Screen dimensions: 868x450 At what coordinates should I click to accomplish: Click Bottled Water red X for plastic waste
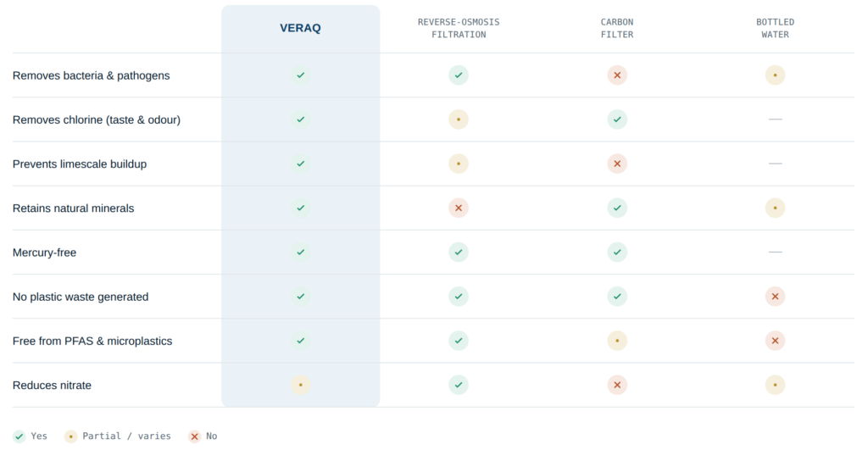[x=775, y=297]
